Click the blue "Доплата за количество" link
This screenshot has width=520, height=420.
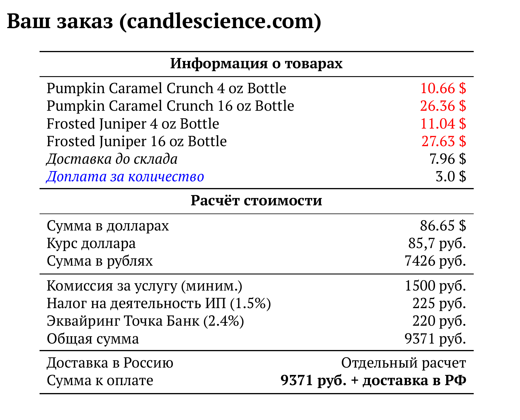coord(125,177)
